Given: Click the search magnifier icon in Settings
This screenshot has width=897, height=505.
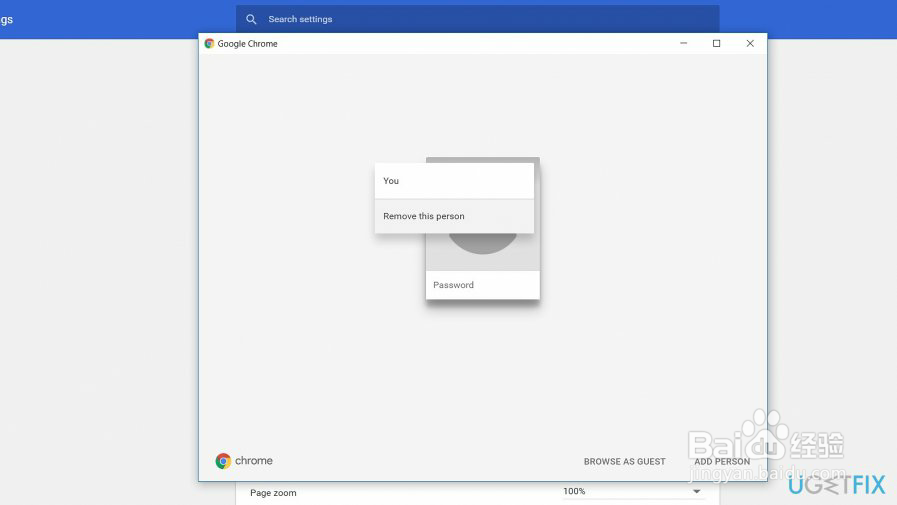Looking at the screenshot, I should (x=251, y=19).
